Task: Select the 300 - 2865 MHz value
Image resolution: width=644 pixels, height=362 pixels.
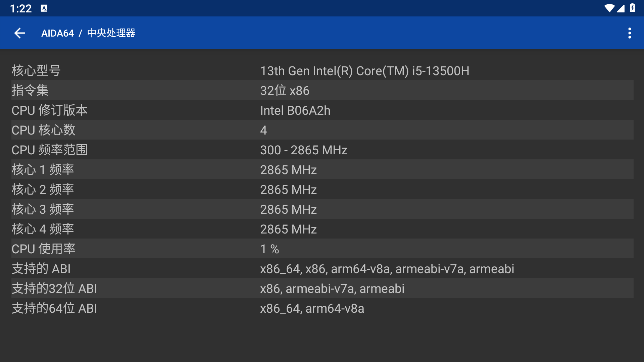Action: (x=303, y=150)
